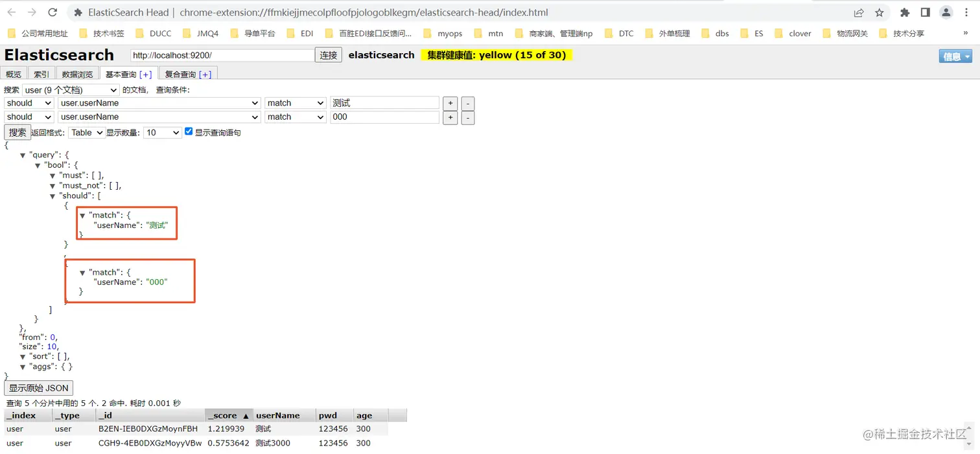Screen dimensions: 980x454
Task: Open the share icon in address bar
Action: click(859, 12)
